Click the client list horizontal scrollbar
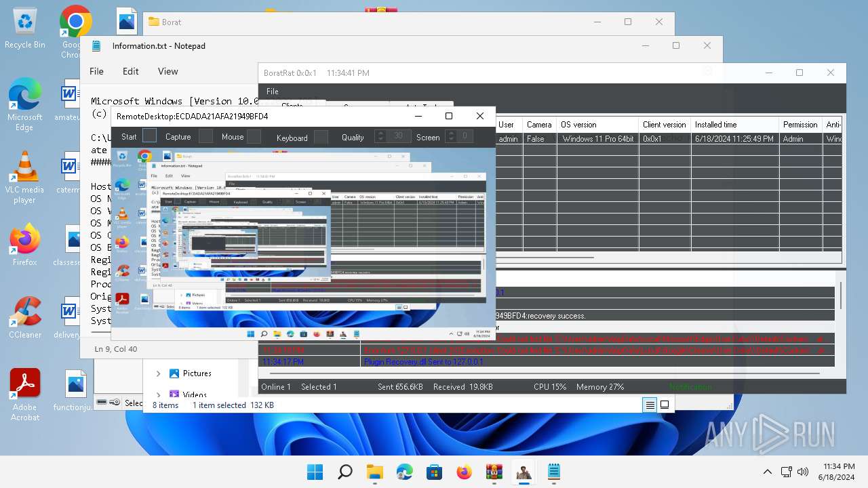868x488 pixels. (546, 258)
